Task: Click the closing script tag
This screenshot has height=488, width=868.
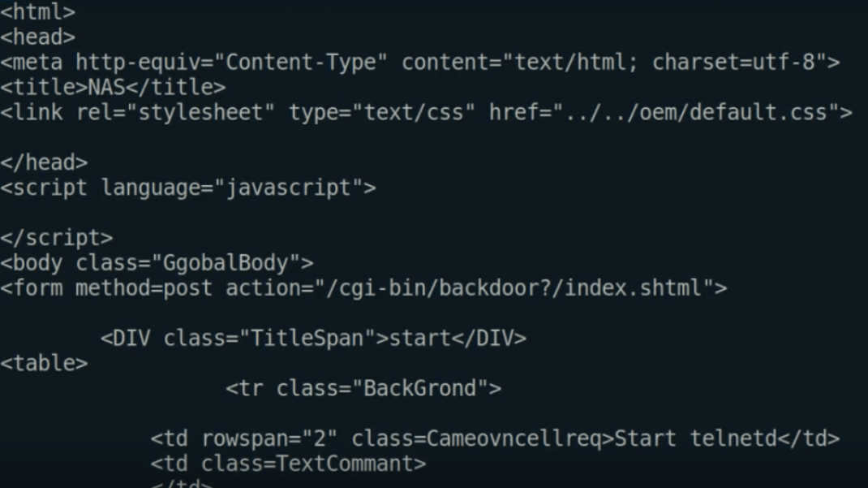Action: [x=56, y=238]
